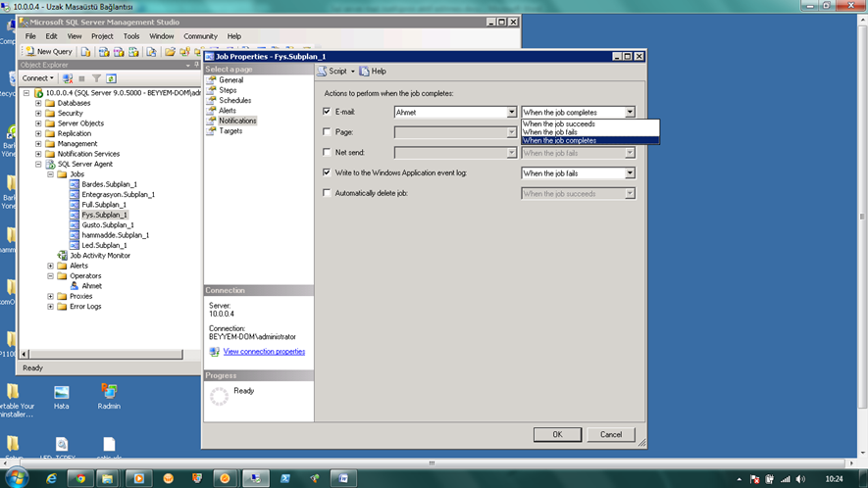Pin the Object Explorer panel with pushpin icon
This screenshot has width=868, height=488.
click(x=196, y=65)
